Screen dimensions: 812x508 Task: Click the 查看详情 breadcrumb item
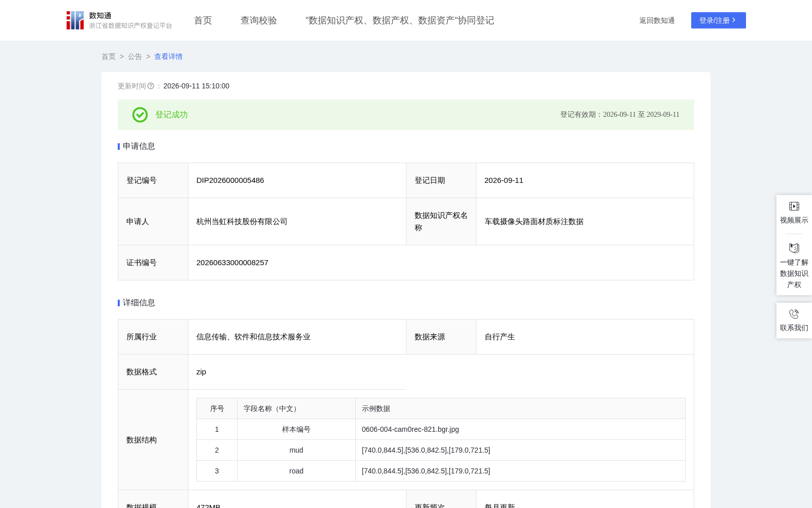pyautogui.click(x=168, y=56)
